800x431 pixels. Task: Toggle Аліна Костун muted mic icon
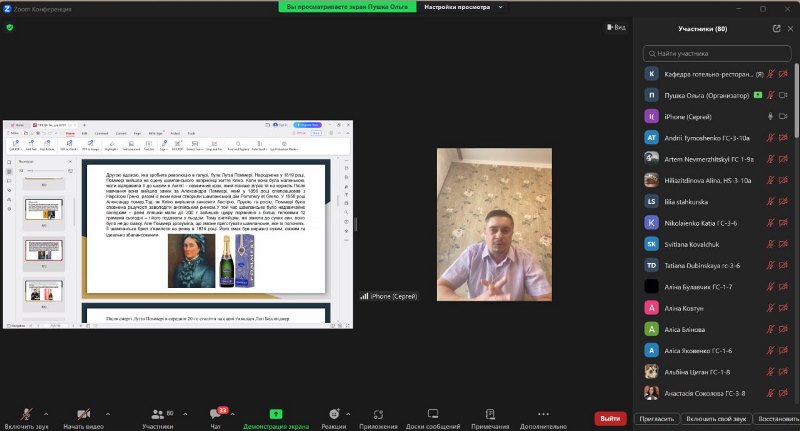pos(770,308)
